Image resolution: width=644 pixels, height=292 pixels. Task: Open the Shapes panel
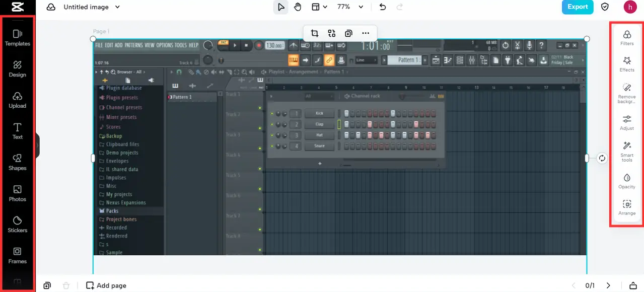pyautogui.click(x=18, y=162)
